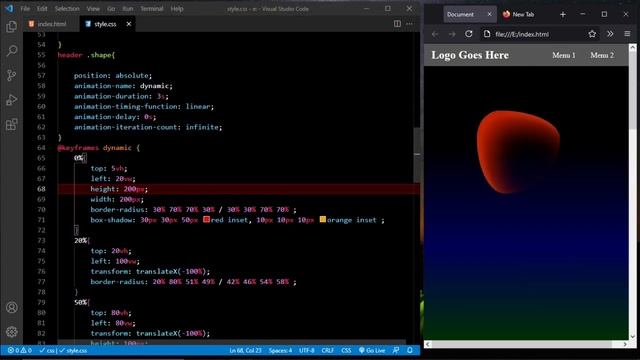Screen dimensions: 640x360
Task: Open the Edit menu
Action: click(42, 9)
